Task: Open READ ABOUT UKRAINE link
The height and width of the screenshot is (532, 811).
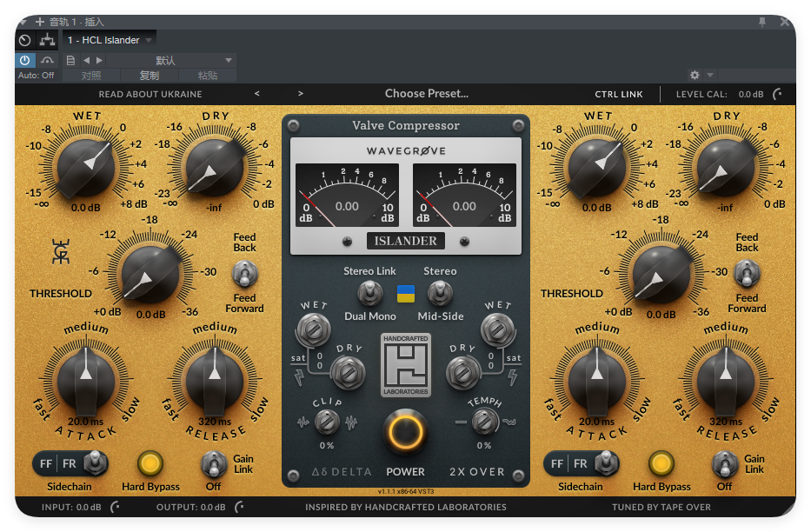Action: coord(150,94)
